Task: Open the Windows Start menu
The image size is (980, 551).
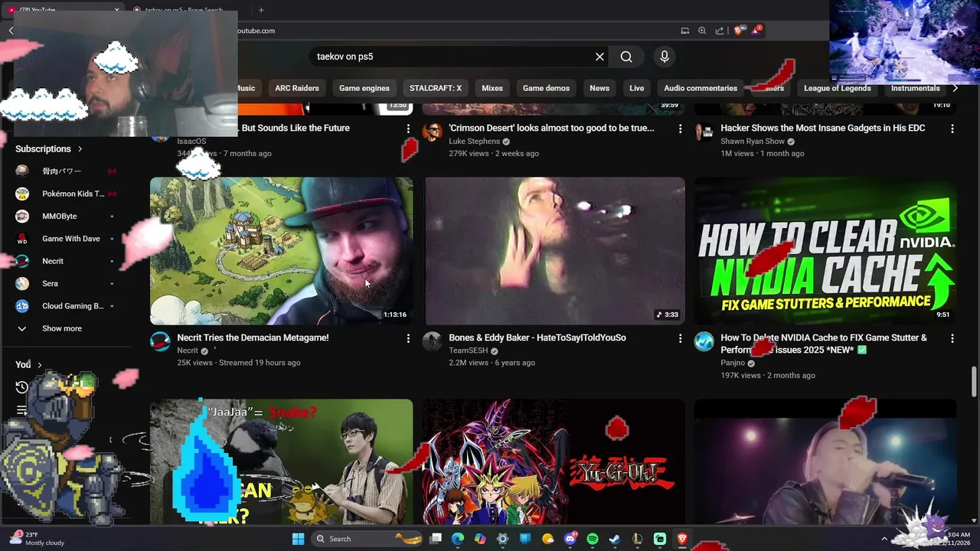Action: point(298,539)
